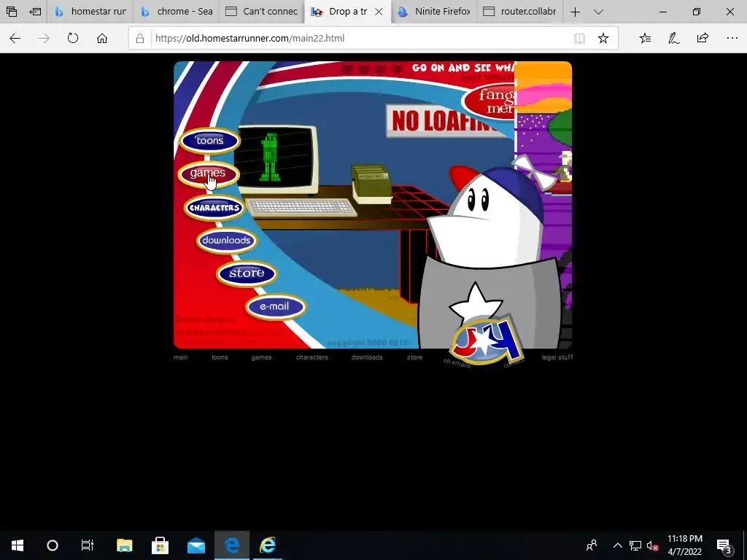Open the 'toons' oval menu button

tap(209, 141)
